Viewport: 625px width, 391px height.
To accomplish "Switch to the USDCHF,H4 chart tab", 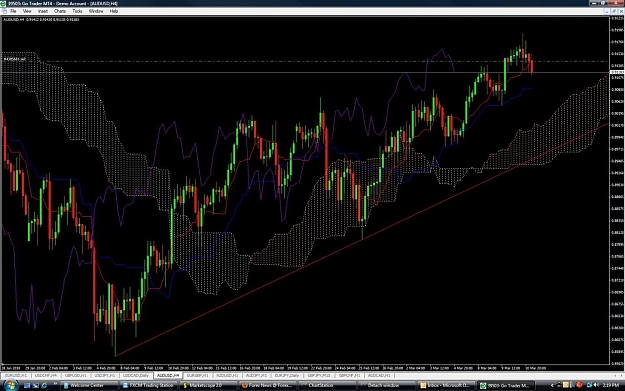I will [46, 375].
